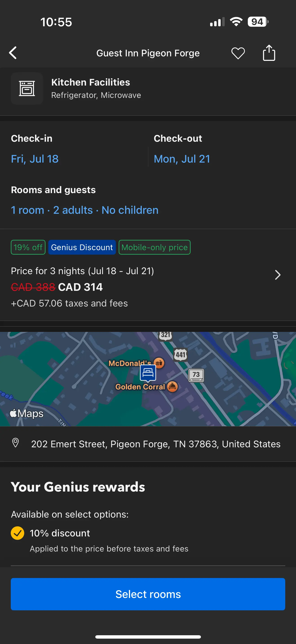Tap the Golden Corral restaurant marker
Viewport: 296px width, 644px height.
(172, 386)
